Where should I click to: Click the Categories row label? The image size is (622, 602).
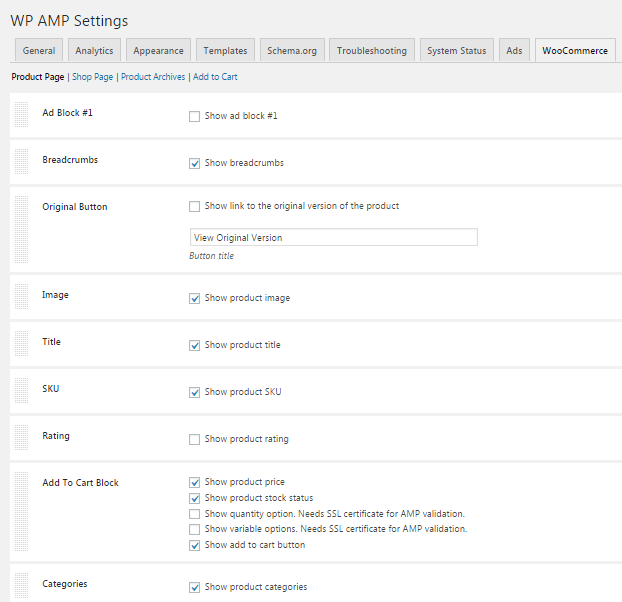click(x=65, y=584)
